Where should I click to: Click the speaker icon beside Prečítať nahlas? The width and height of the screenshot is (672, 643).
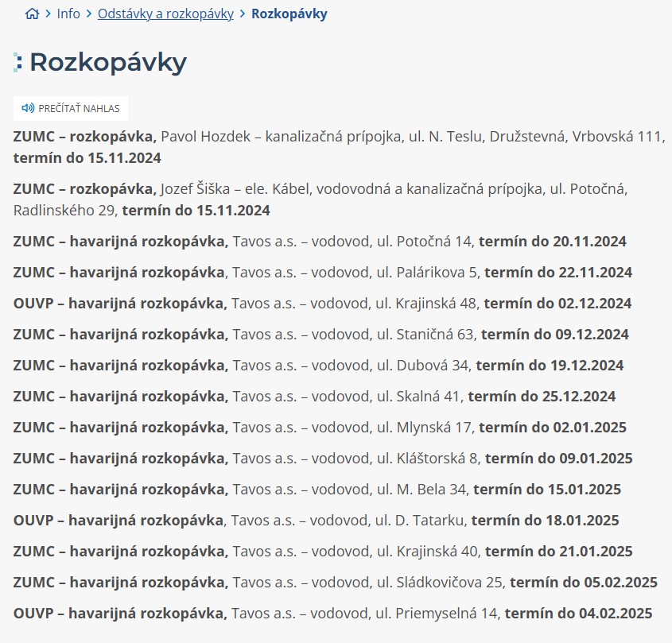click(x=28, y=108)
